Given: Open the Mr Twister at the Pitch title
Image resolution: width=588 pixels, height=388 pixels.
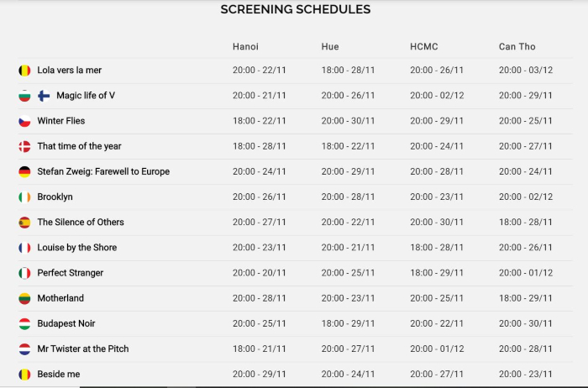Looking at the screenshot, I should click(x=83, y=349).
